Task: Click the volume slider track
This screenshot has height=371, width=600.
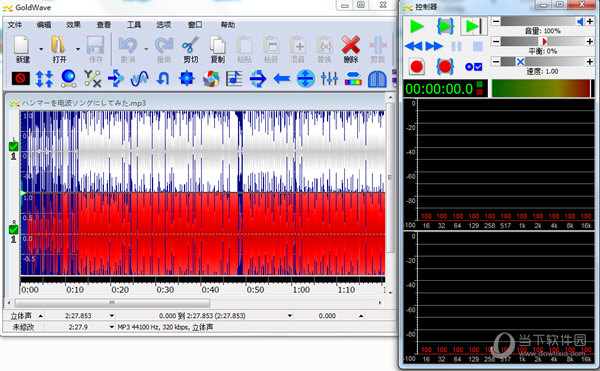Action: [x=543, y=21]
